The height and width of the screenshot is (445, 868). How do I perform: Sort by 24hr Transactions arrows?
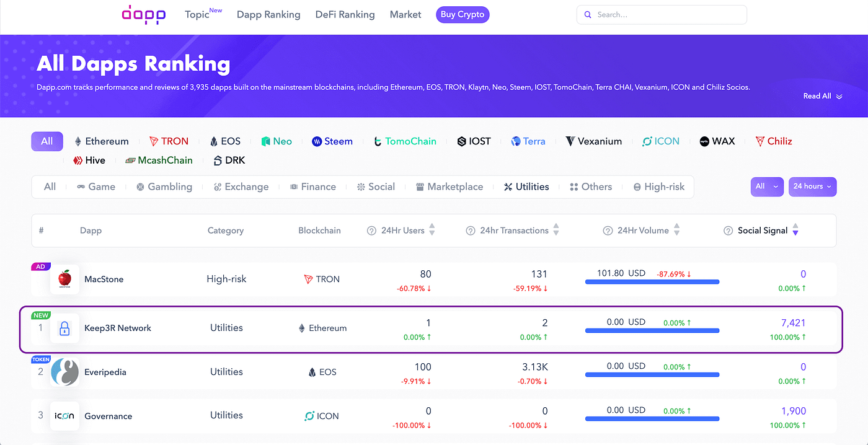coord(556,230)
